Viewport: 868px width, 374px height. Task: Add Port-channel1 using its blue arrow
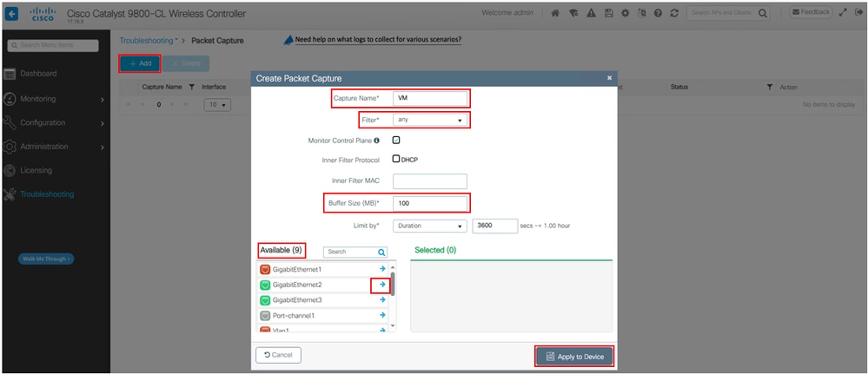pyautogui.click(x=382, y=315)
